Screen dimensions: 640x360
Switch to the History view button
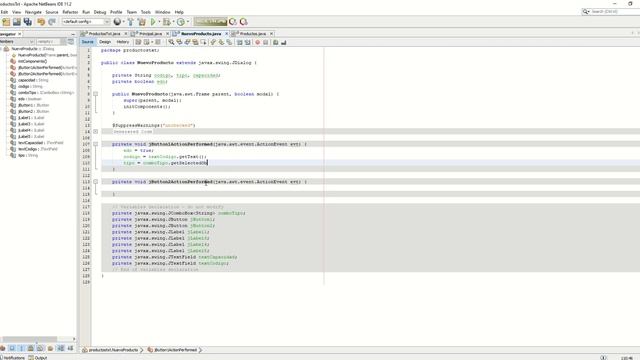tap(123, 42)
